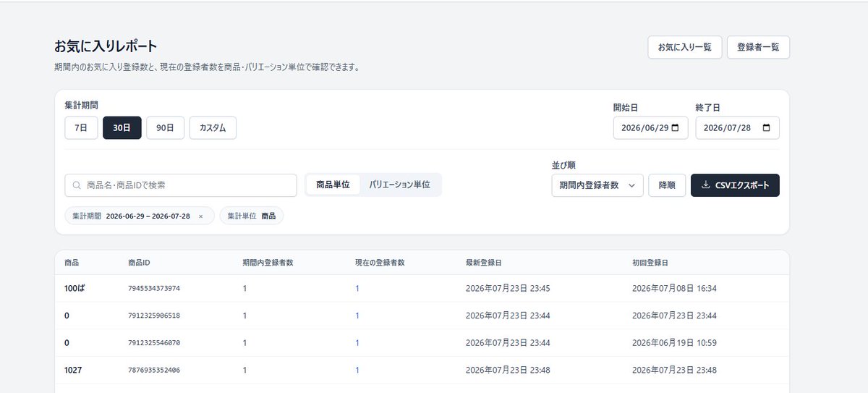Open current registrants link for product 7945534373974
Image resolution: width=868 pixels, height=393 pixels.
point(357,288)
